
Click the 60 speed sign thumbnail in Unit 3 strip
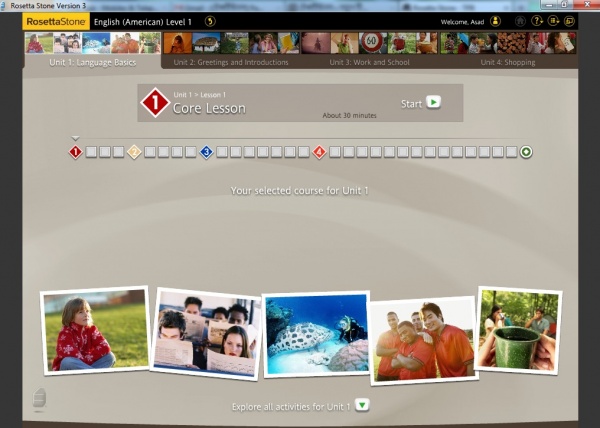tap(373, 43)
